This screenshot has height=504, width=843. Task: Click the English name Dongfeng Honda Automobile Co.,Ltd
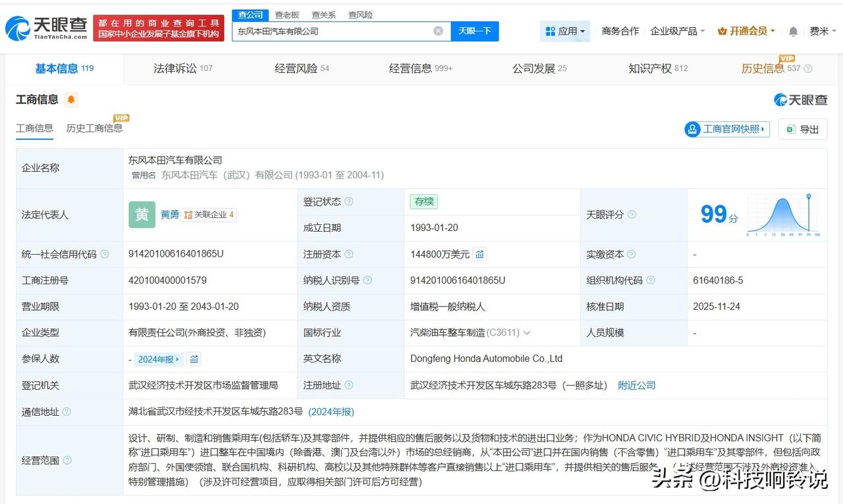[x=486, y=359]
